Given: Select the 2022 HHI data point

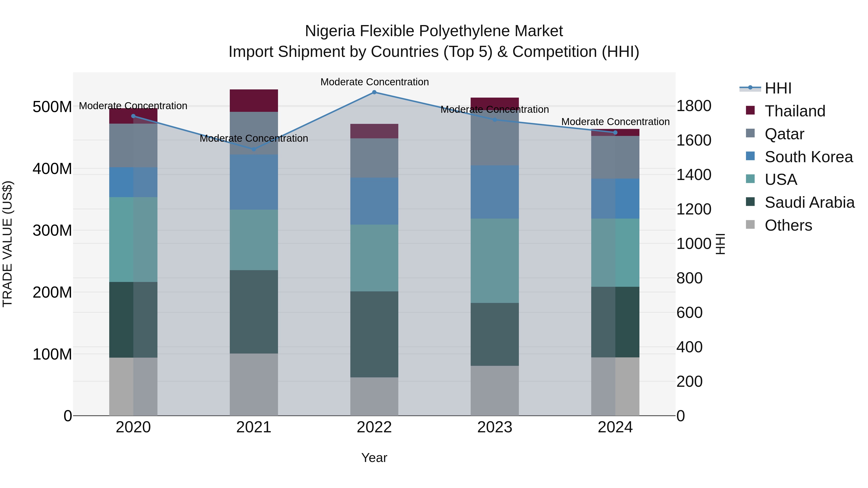Looking at the screenshot, I should [x=374, y=92].
